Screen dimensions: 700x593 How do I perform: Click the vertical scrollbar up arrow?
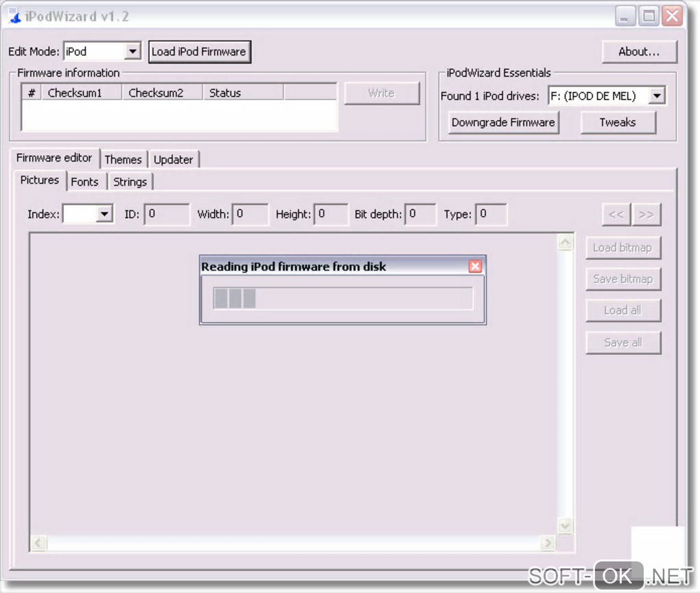point(565,242)
